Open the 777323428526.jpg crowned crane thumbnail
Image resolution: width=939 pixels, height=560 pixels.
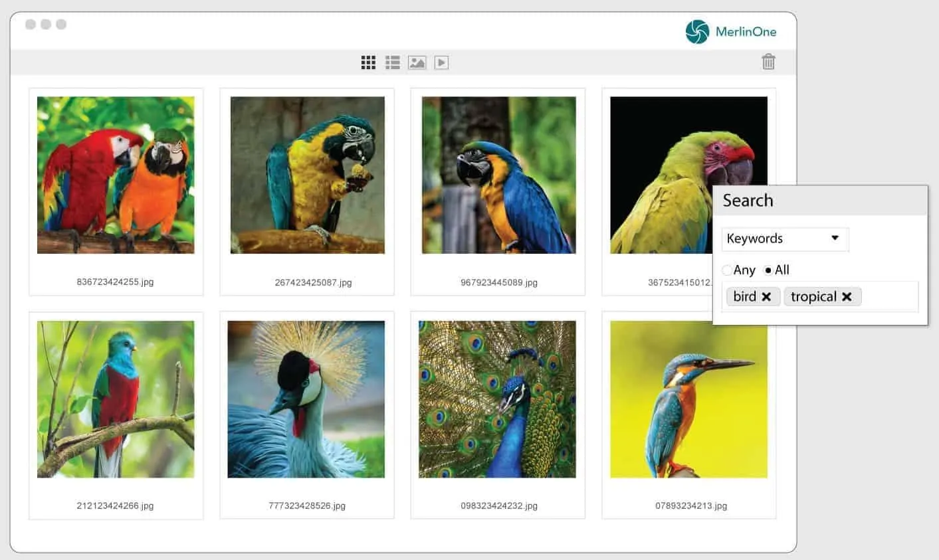point(306,399)
